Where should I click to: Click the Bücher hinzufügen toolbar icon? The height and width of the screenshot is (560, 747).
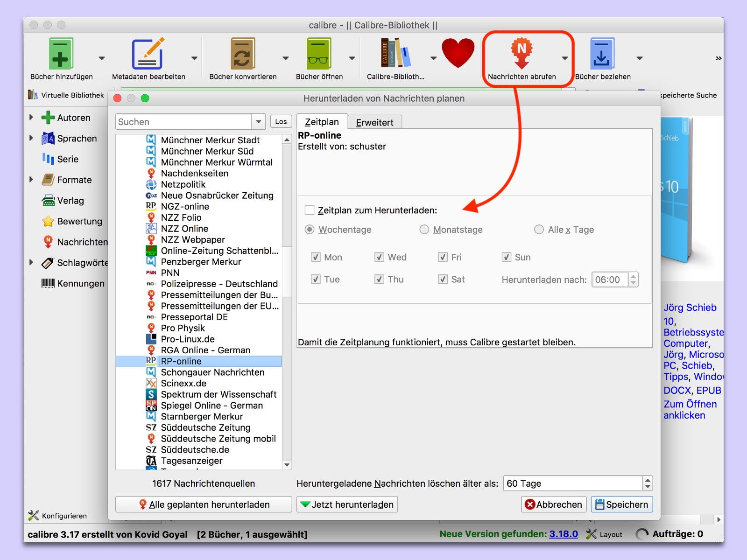coord(61,54)
